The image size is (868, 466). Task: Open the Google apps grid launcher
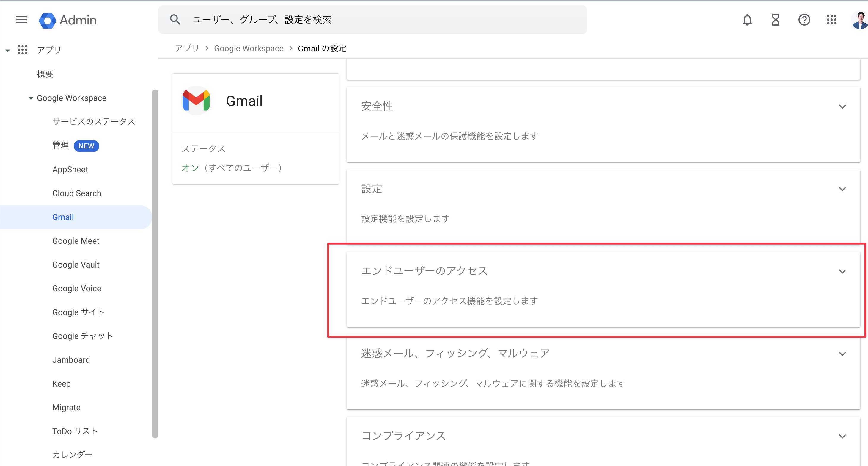point(832,20)
